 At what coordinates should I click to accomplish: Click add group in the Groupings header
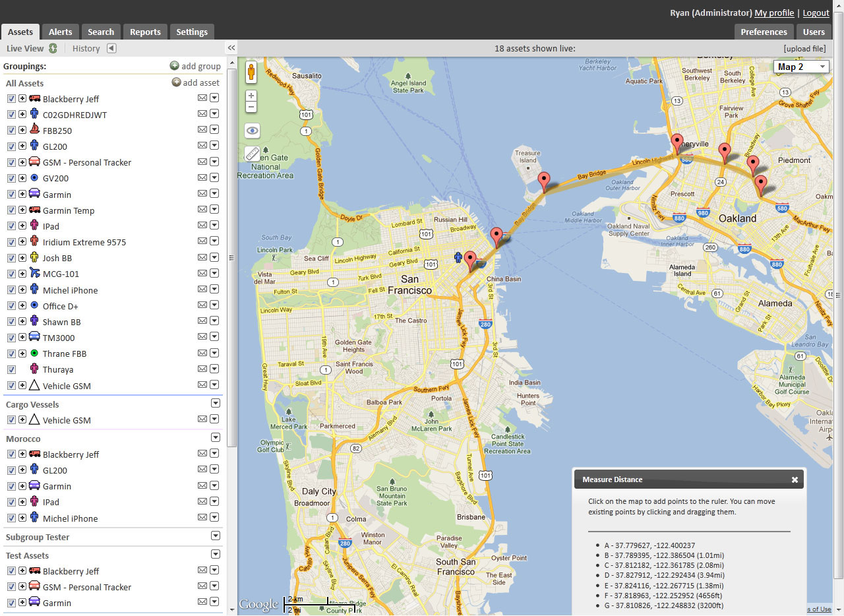[x=195, y=66]
